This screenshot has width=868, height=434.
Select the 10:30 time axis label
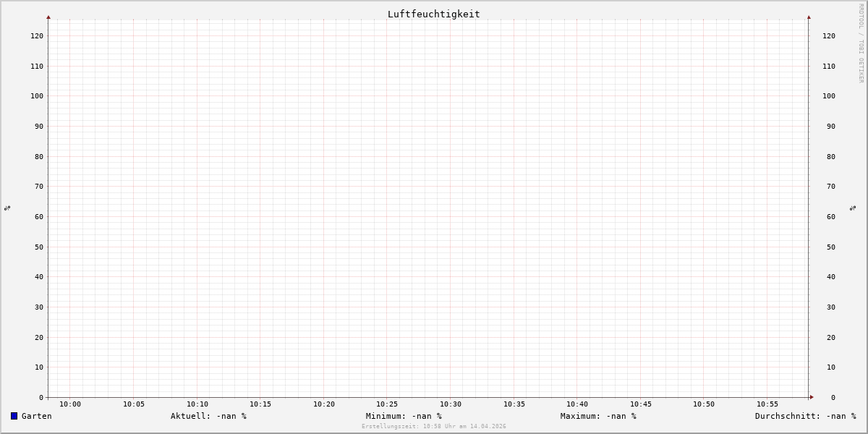click(451, 404)
